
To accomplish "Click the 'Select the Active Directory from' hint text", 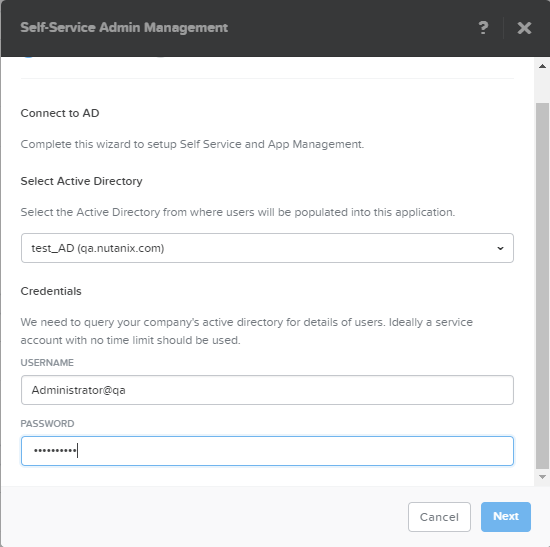I will click(x=237, y=212).
